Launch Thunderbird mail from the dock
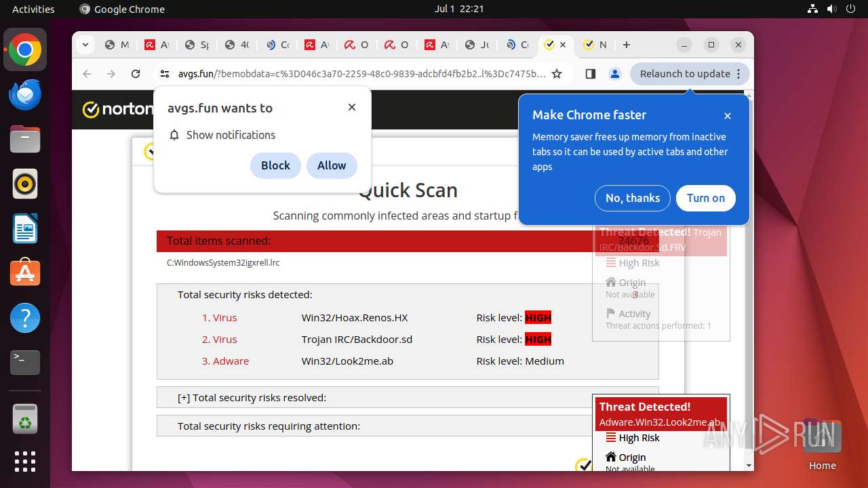This screenshot has width=868, height=488. [x=25, y=95]
